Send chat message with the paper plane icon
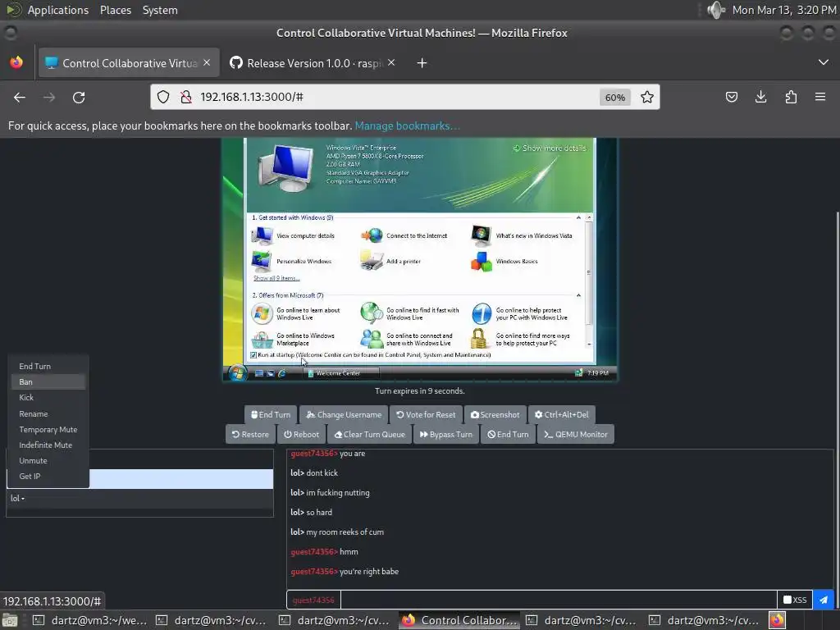Viewport: 840px width, 630px height. click(x=824, y=600)
